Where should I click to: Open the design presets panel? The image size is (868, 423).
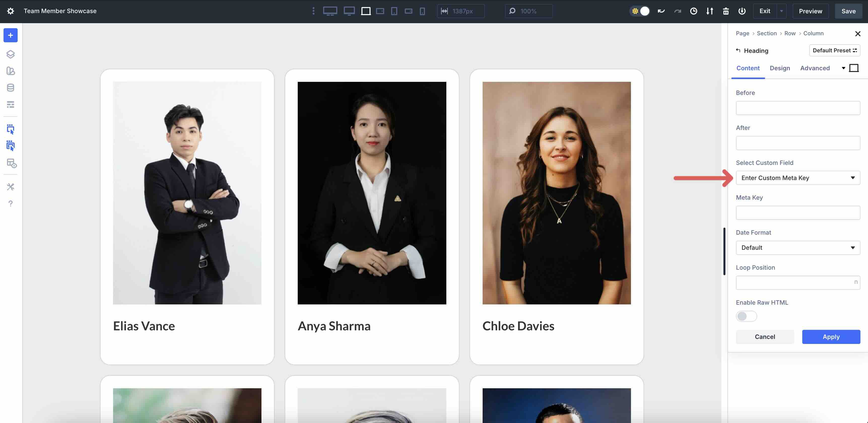coord(10,71)
